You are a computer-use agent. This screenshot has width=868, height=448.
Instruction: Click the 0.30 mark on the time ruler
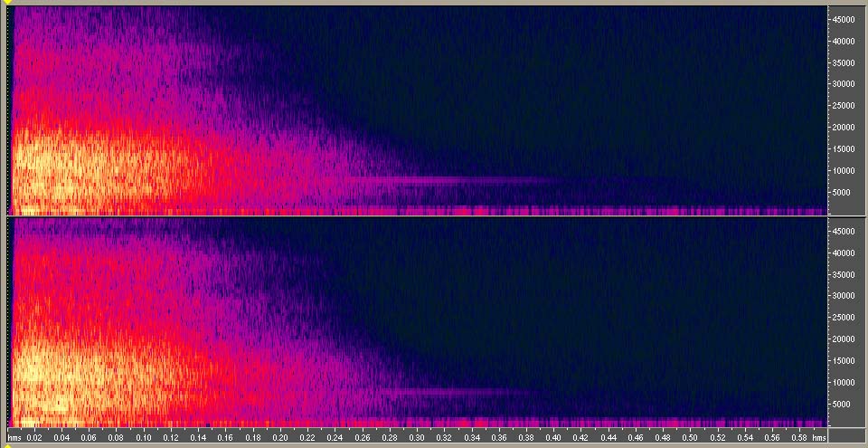tap(417, 437)
